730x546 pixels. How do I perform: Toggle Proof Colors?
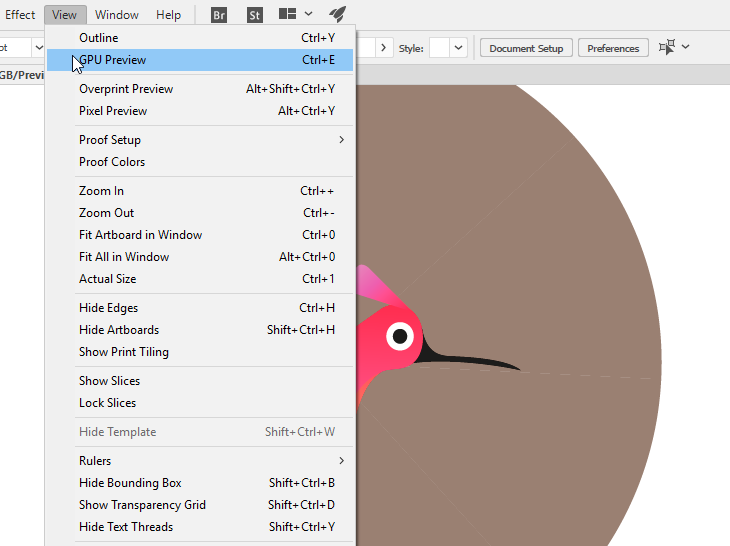200,162
